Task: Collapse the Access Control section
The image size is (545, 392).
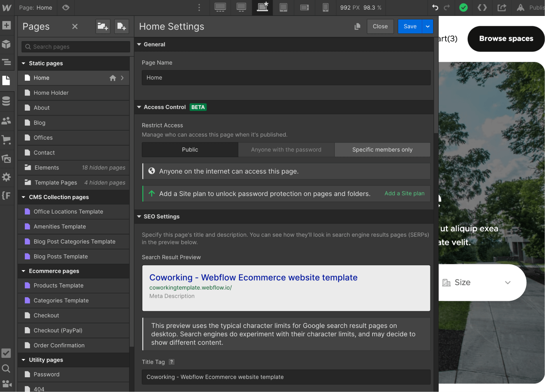Action: tap(139, 107)
